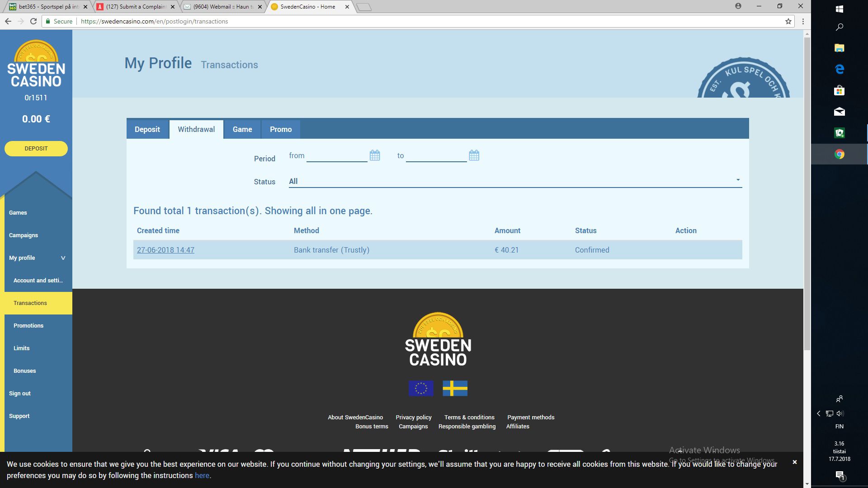Switch to the bet365 browser tab

tap(47, 7)
